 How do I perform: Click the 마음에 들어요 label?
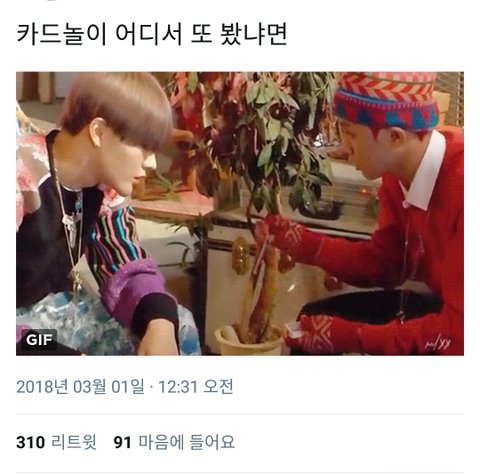coord(187,442)
